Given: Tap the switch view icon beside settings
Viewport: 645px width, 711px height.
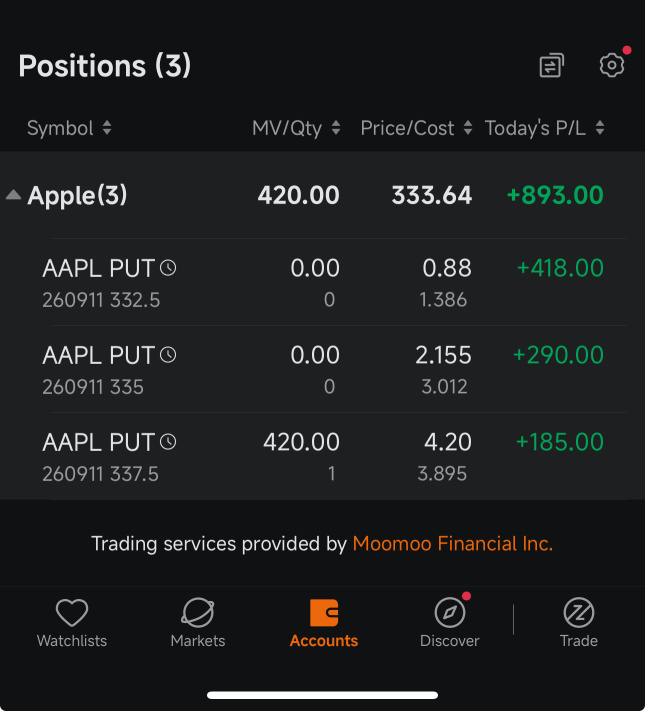Looking at the screenshot, I should click(x=552, y=65).
